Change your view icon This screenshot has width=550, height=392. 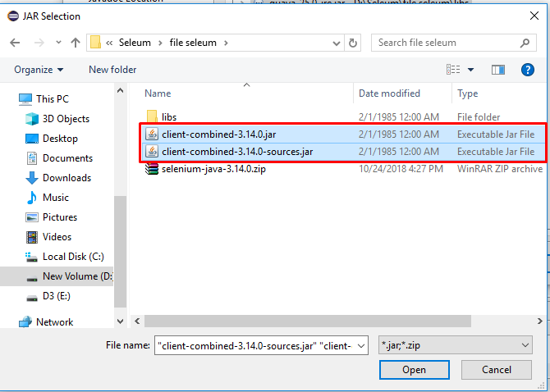[x=453, y=70]
